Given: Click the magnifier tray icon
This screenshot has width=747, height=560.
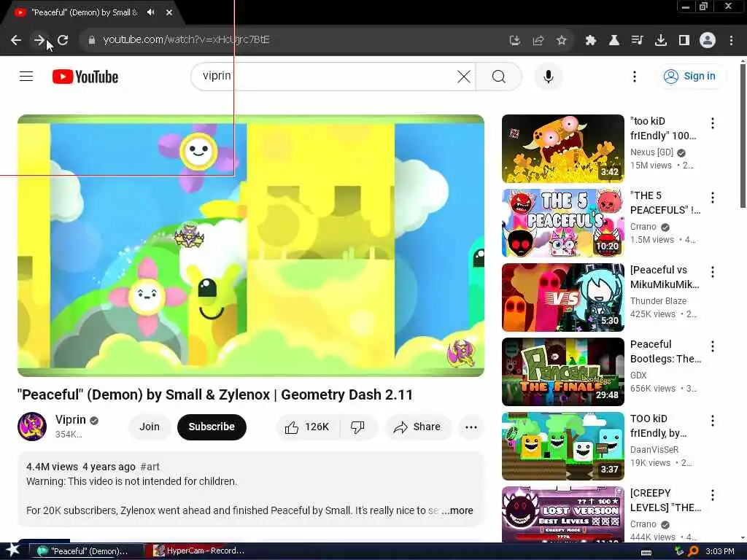Looking at the screenshot, I should coord(693,551).
